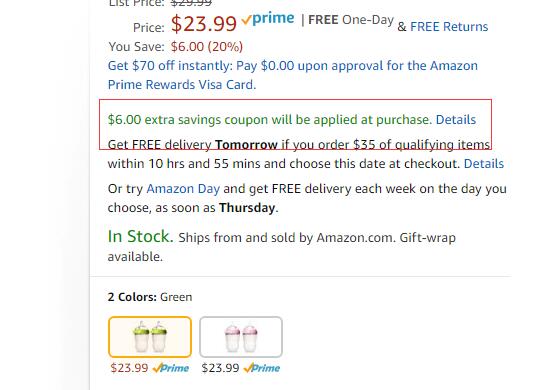Click the 2 Colors: Green label
This screenshot has width=538, height=390.
pos(150,297)
